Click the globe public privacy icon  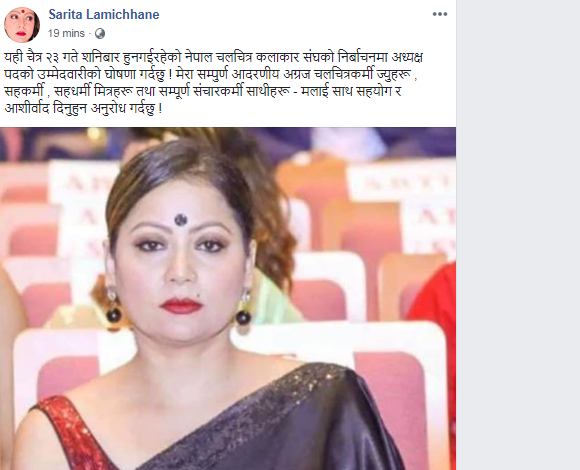(x=100, y=34)
